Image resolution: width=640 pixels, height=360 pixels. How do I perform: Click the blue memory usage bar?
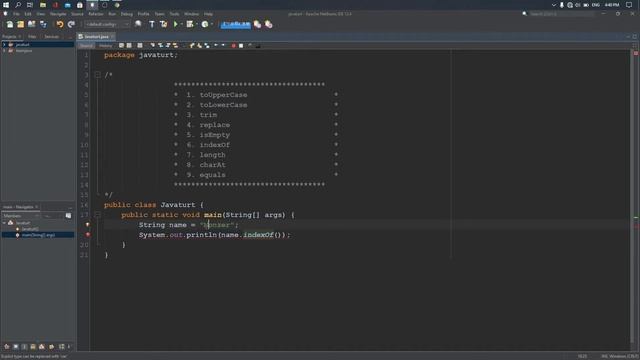236,24
